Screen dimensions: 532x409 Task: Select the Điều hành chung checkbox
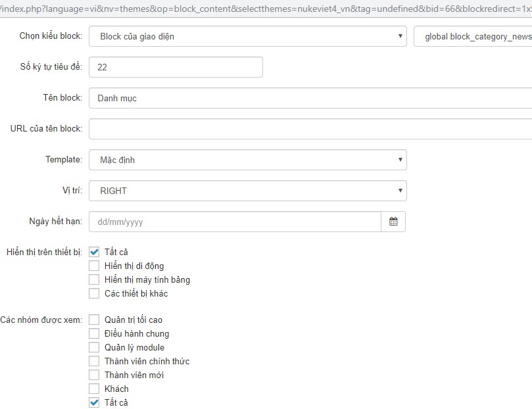click(x=94, y=333)
